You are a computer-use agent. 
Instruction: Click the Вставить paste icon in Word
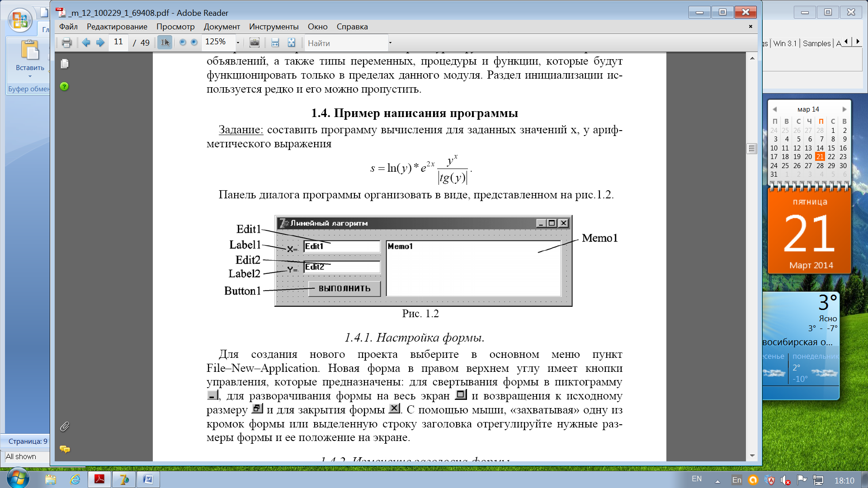pos(30,50)
